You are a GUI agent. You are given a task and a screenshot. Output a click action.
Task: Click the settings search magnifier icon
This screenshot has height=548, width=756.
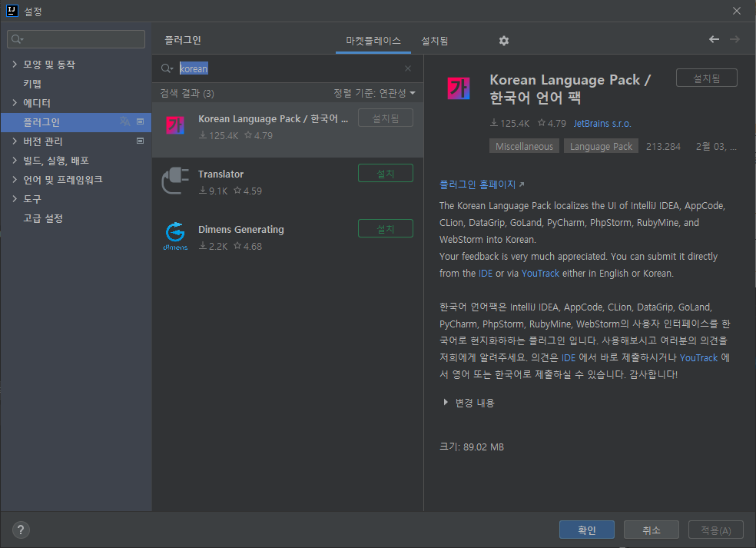[17, 39]
